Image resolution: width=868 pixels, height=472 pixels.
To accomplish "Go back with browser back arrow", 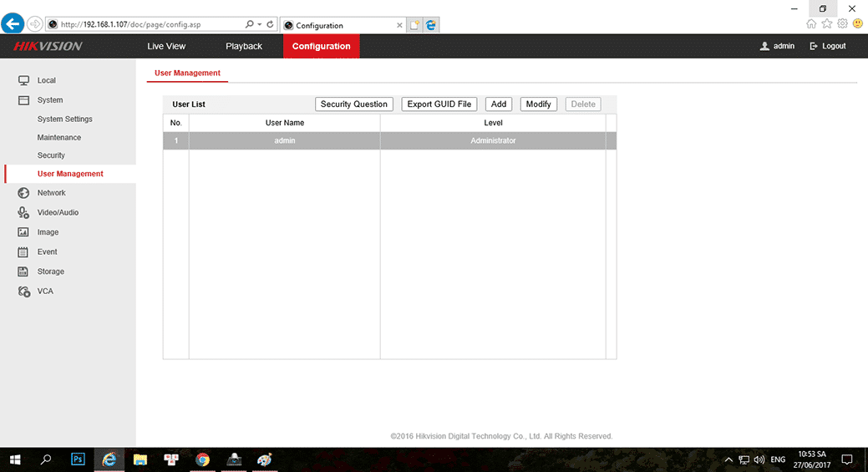I will point(13,23).
